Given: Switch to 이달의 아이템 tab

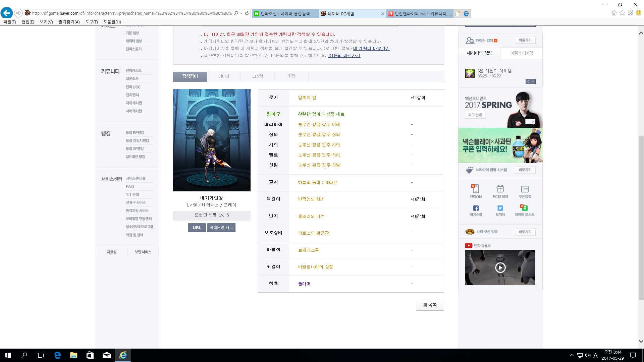Looking at the screenshot, I should click(521, 53).
